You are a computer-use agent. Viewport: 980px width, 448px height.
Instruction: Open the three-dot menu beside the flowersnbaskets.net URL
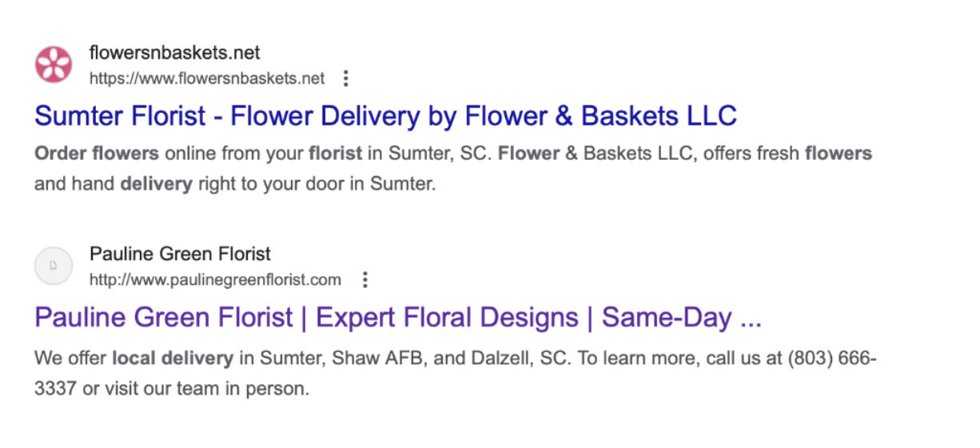click(x=345, y=78)
